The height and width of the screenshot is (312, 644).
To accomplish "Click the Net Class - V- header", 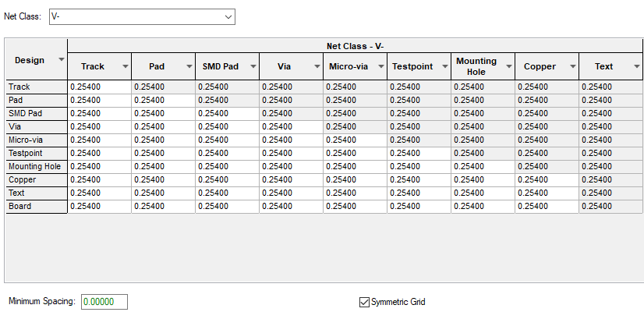I will tap(355, 45).
